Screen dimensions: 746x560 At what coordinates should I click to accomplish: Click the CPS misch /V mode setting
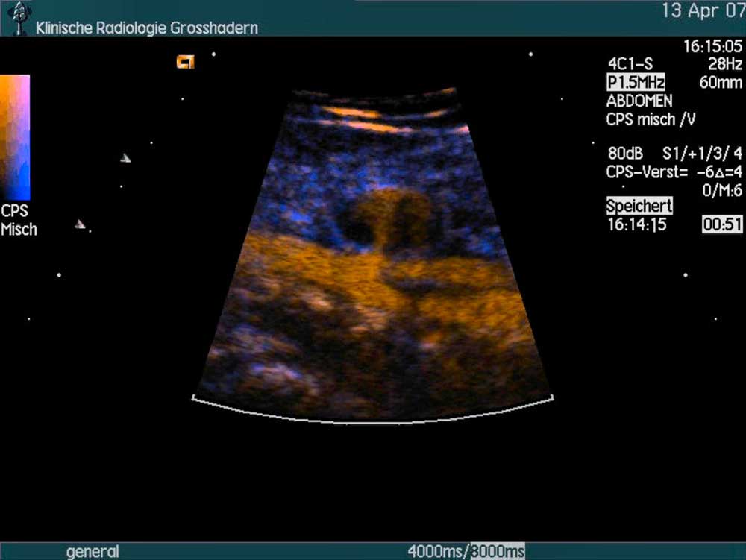[651, 119]
